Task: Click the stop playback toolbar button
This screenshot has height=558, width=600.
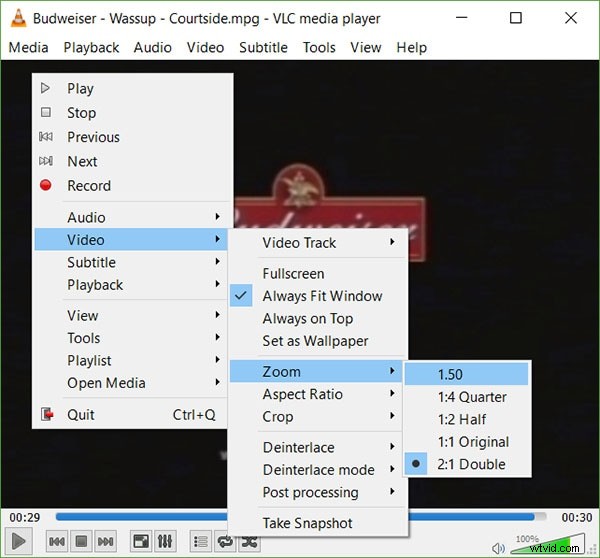Action: 81,541
